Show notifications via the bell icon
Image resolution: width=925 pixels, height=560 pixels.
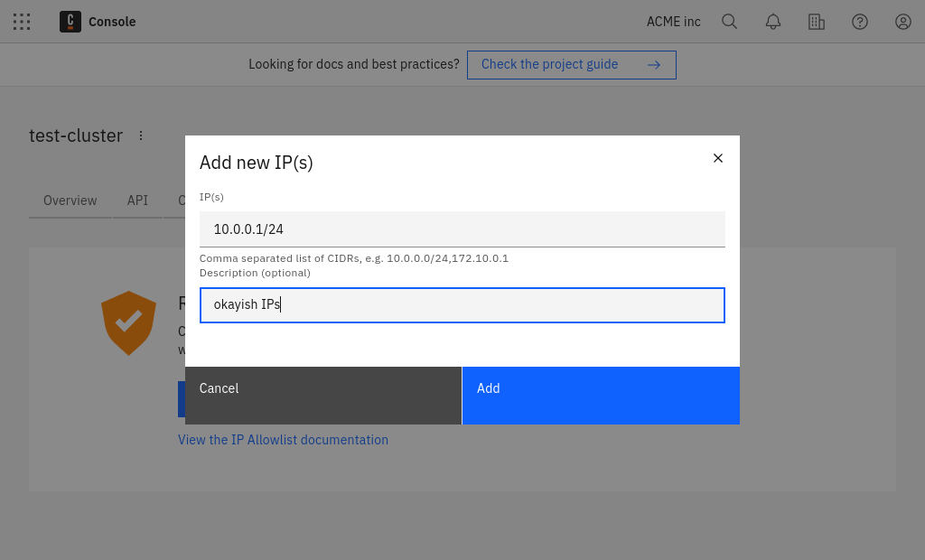pyautogui.click(x=773, y=22)
